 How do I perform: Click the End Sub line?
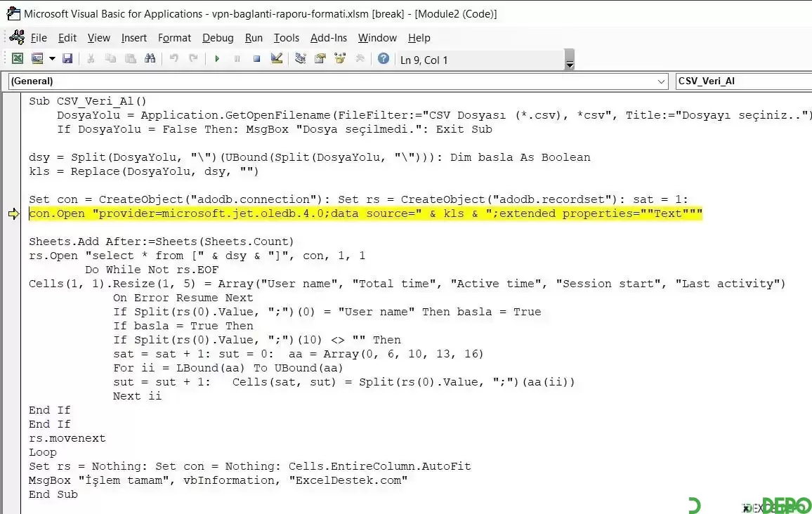[x=53, y=494]
